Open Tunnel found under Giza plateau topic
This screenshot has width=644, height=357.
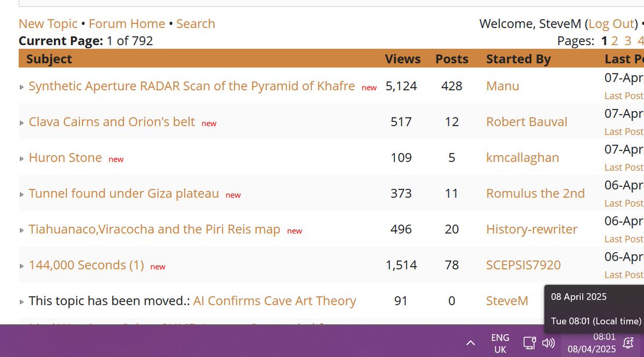pos(123,193)
